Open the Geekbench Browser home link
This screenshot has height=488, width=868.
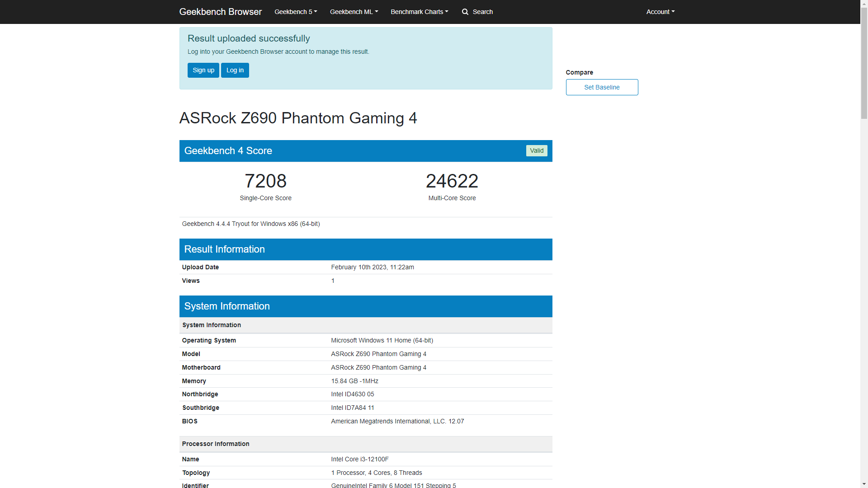point(220,12)
